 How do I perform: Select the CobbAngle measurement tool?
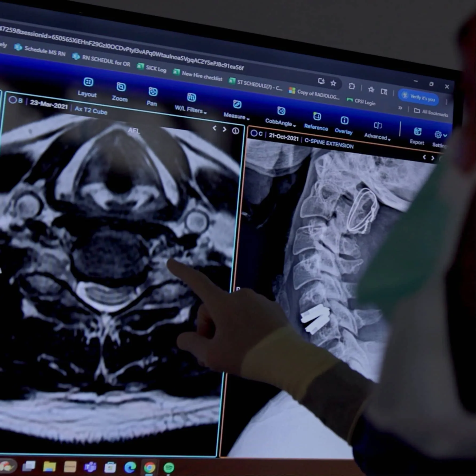[280, 117]
